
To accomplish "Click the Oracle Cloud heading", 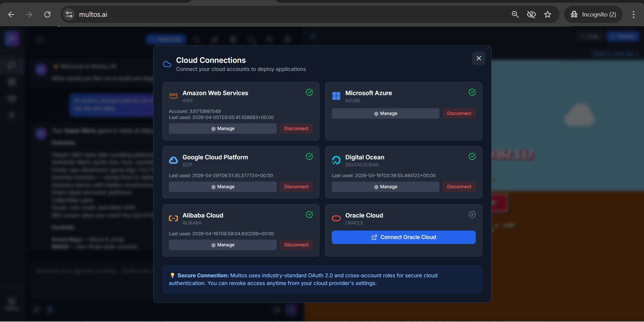I will tap(364, 215).
